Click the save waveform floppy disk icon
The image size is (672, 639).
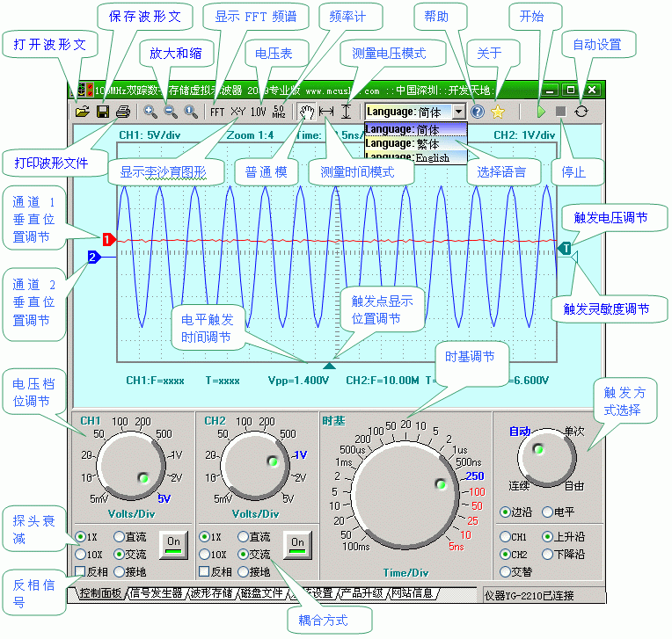pyautogui.click(x=103, y=112)
